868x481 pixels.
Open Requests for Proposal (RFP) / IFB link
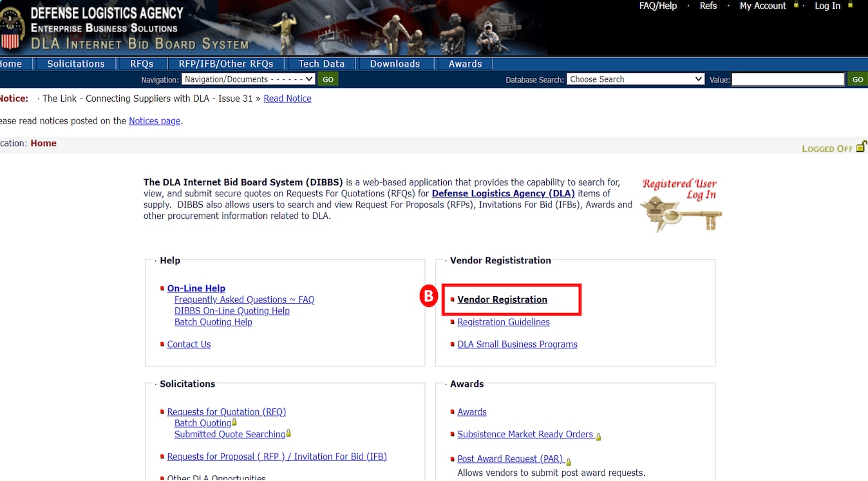[277, 457]
